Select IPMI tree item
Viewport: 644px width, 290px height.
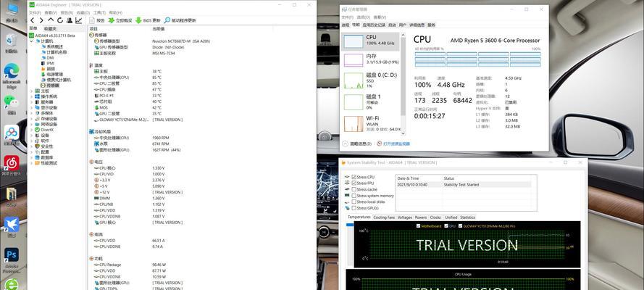coord(48,63)
